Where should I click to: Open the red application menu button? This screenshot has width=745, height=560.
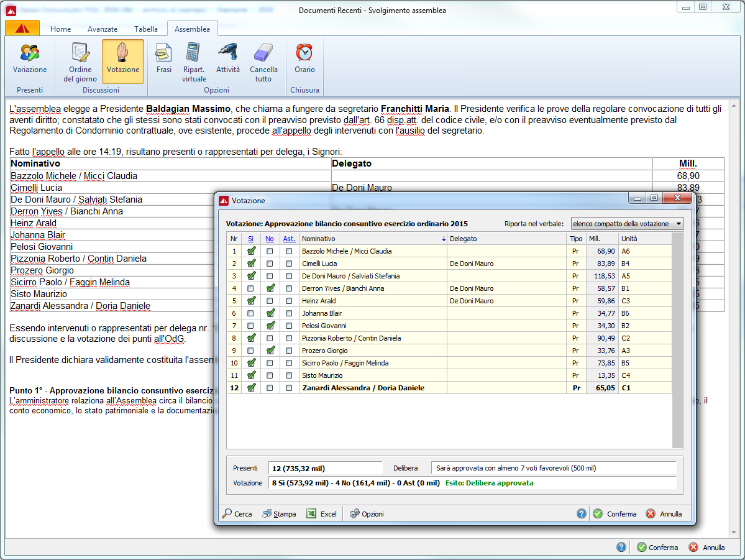tap(22, 29)
